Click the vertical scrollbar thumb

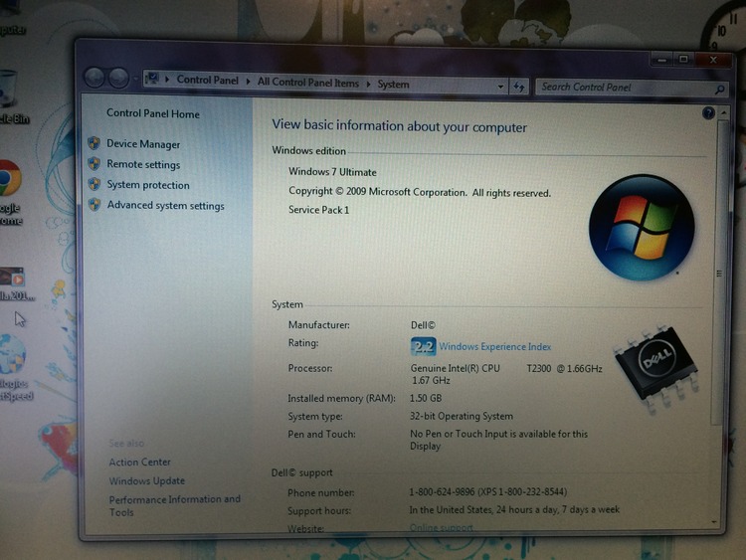pyautogui.click(x=719, y=273)
